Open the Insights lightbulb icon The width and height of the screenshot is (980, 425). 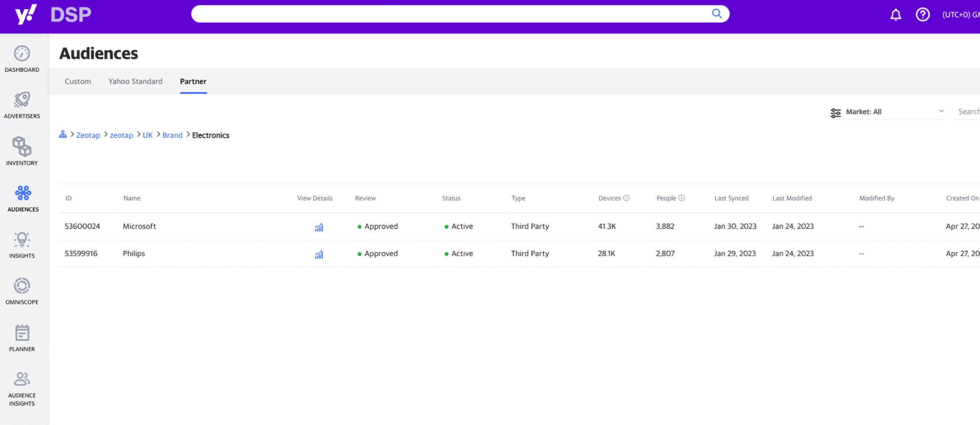(22, 239)
